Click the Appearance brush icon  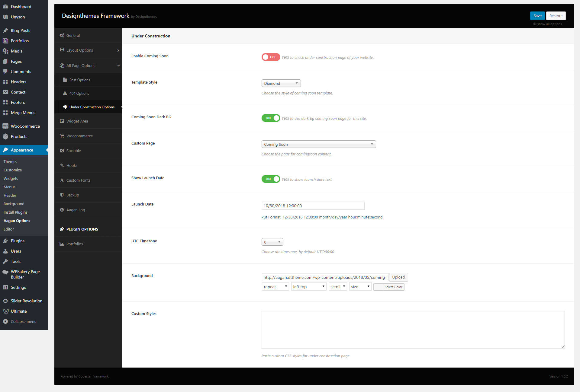click(x=5, y=150)
